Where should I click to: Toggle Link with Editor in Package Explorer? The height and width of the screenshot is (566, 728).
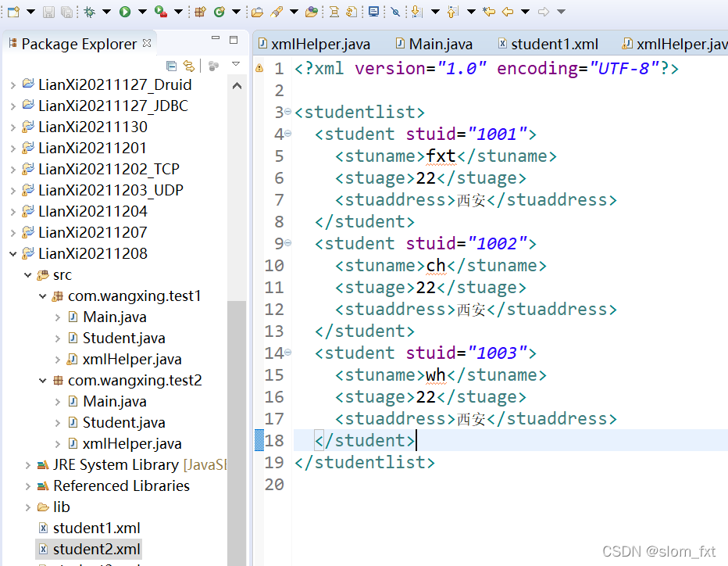189,66
